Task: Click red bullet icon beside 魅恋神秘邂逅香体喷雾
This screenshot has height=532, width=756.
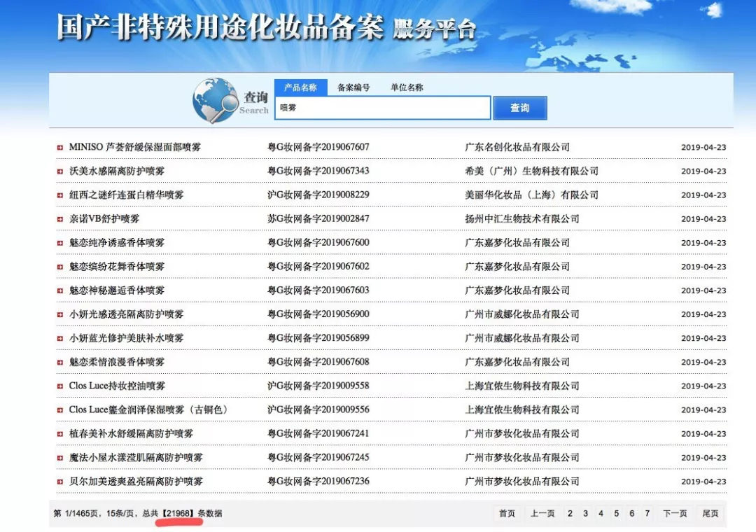Action: click(x=59, y=290)
